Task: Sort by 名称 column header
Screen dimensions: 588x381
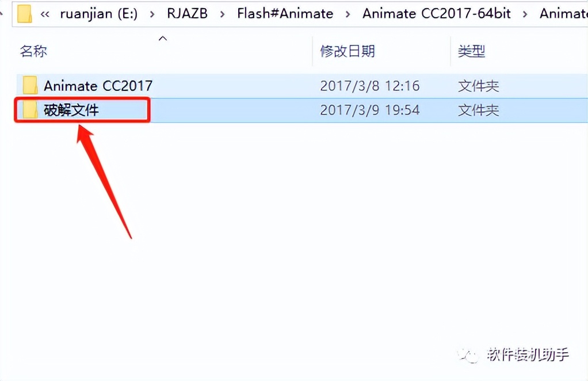Action: click(x=33, y=51)
